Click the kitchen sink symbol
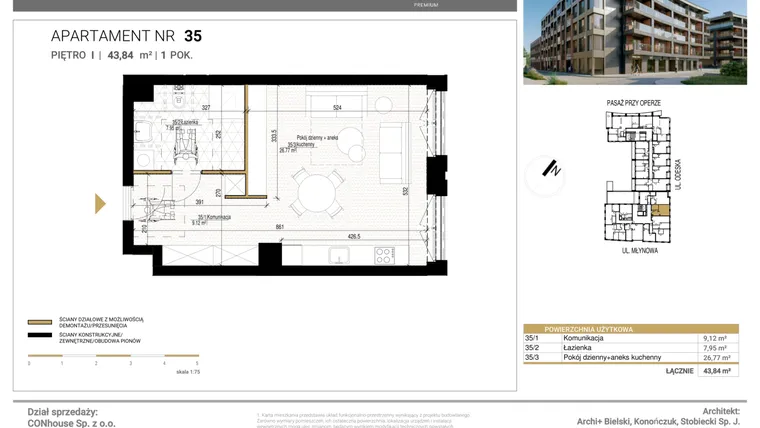The height and width of the screenshot is (428, 760). click(338, 255)
